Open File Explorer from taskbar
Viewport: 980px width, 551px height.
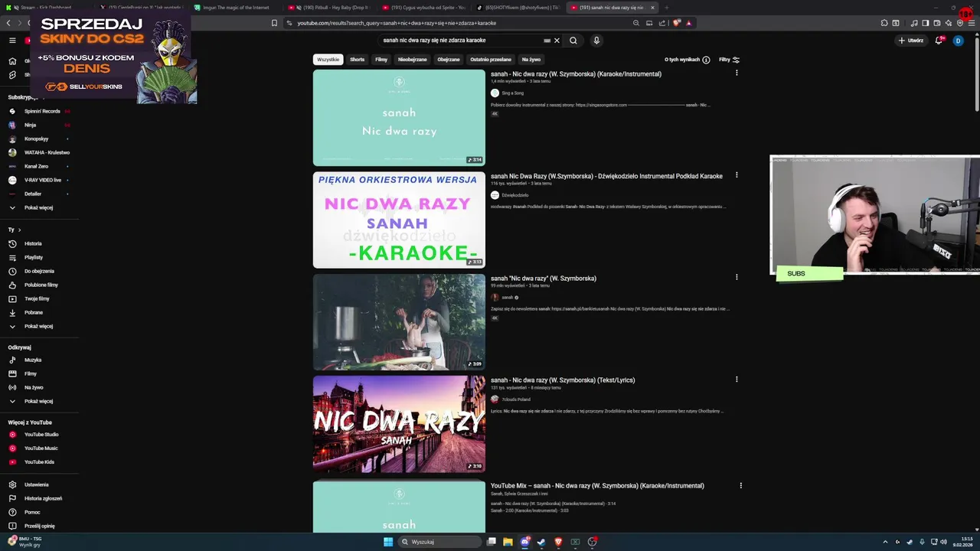pyautogui.click(x=508, y=542)
